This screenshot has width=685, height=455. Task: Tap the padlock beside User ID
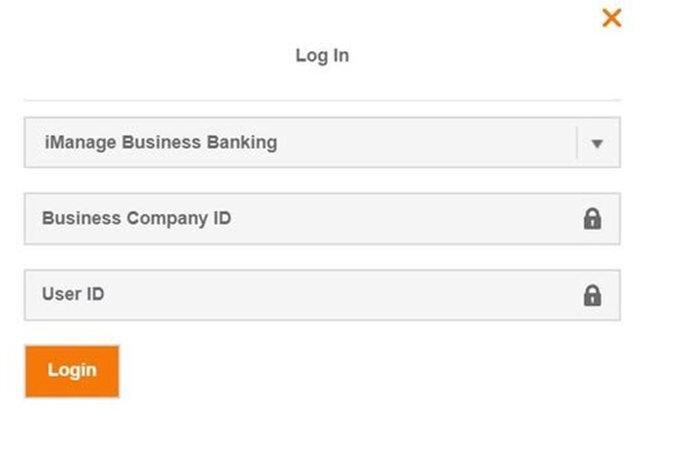tap(592, 296)
